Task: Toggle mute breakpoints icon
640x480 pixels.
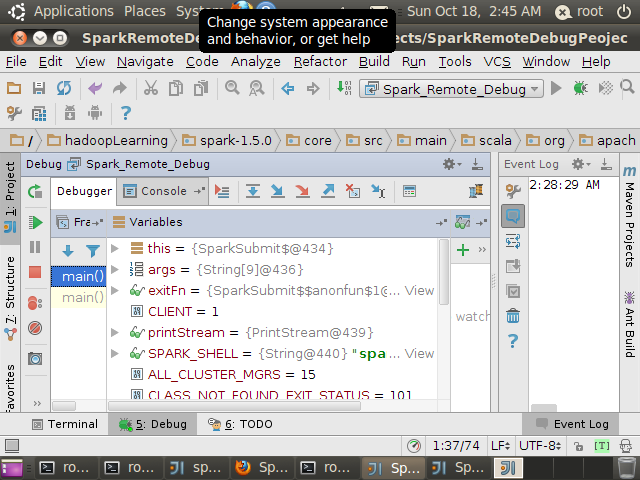Action: (x=35, y=328)
